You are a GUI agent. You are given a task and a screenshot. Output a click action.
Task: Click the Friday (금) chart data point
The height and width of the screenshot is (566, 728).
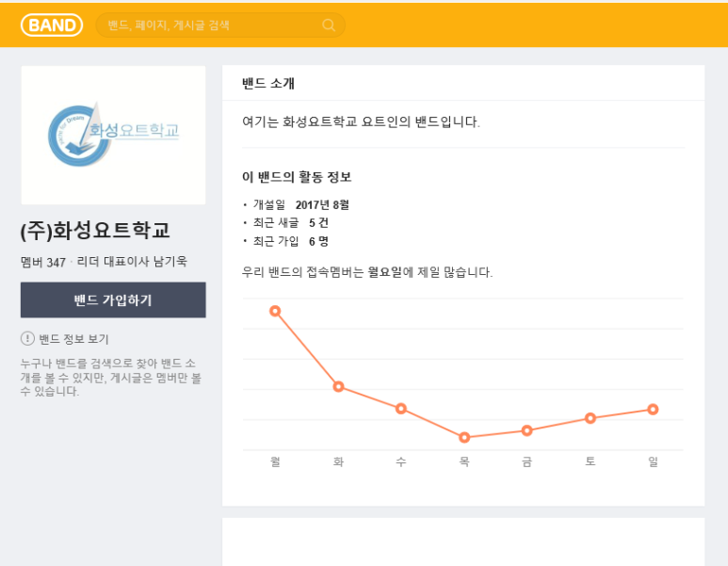pyautogui.click(x=527, y=431)
